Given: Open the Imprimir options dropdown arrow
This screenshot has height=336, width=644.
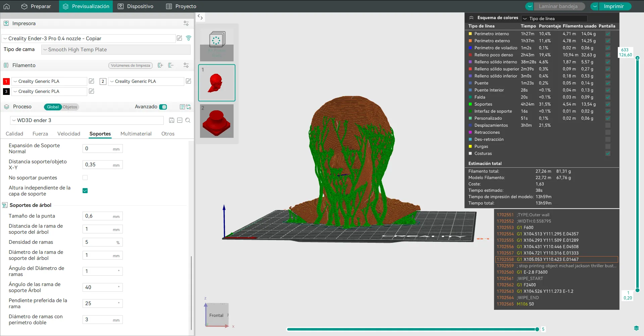Looking at the screenshot, I should point(594,6).
